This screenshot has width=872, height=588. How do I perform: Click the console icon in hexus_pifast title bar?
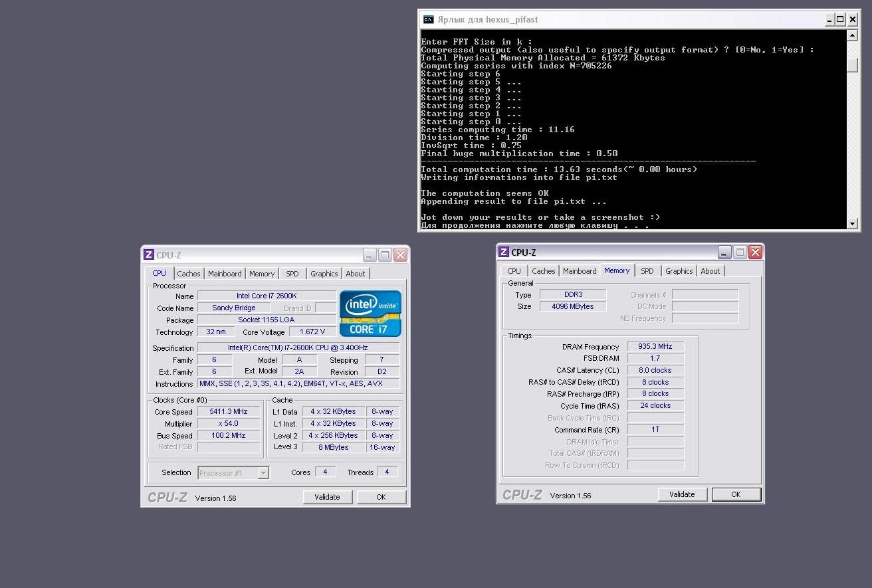click(429, 19)
